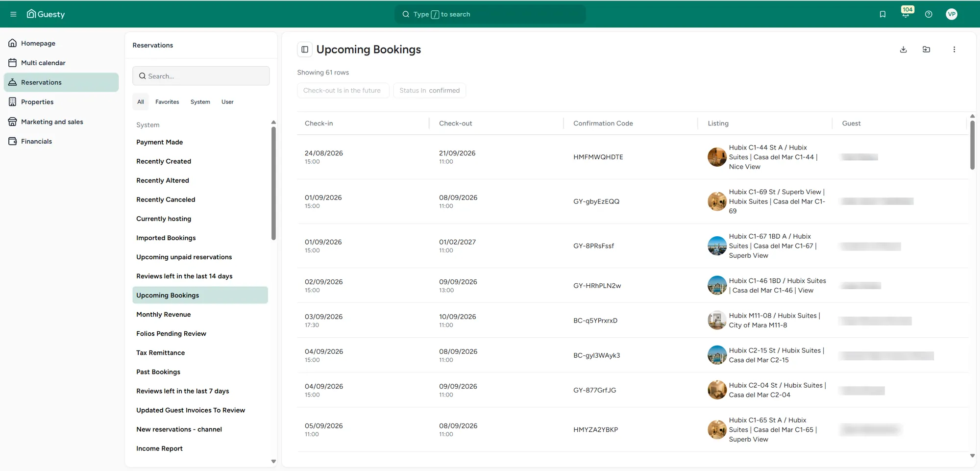
Task: Click the share/export icon next to download
Action: click(x=926, y=50)
